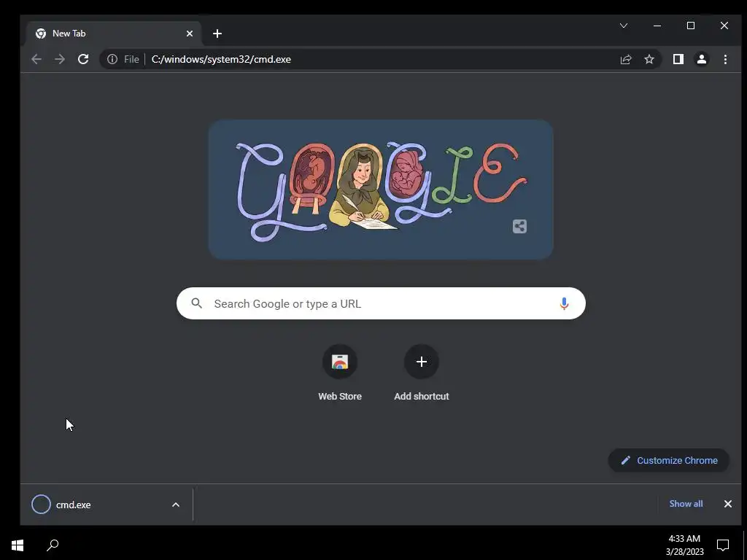Open Chrome three-dot menu
This screenshot has height=560, width=747.
[x=725, y=59]
